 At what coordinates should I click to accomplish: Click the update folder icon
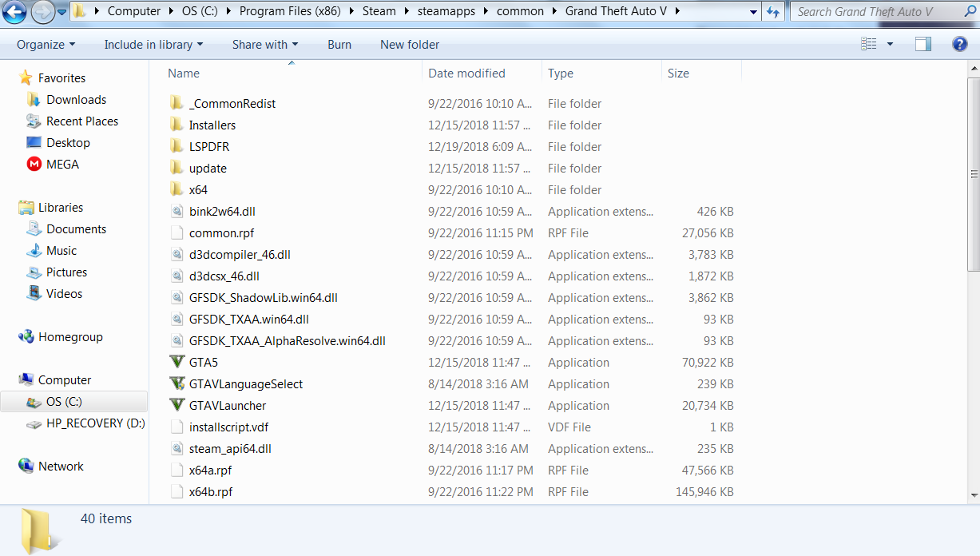click(x=177, y=168)
